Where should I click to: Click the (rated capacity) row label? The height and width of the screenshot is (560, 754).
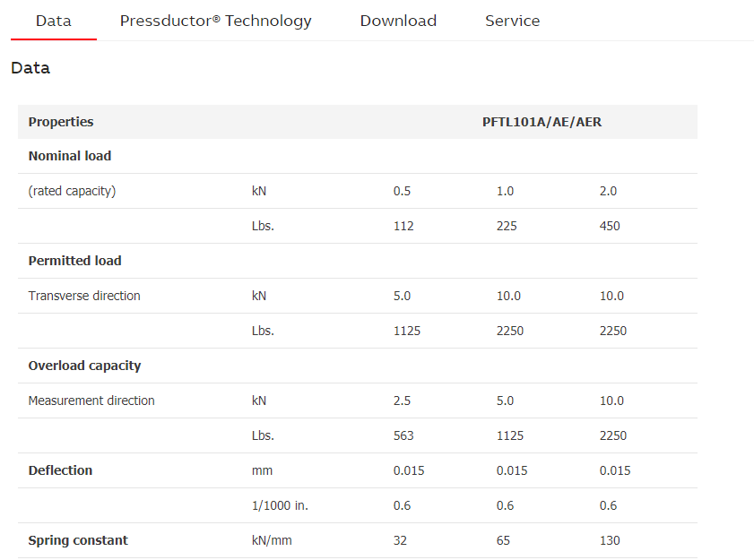[72, 191]
